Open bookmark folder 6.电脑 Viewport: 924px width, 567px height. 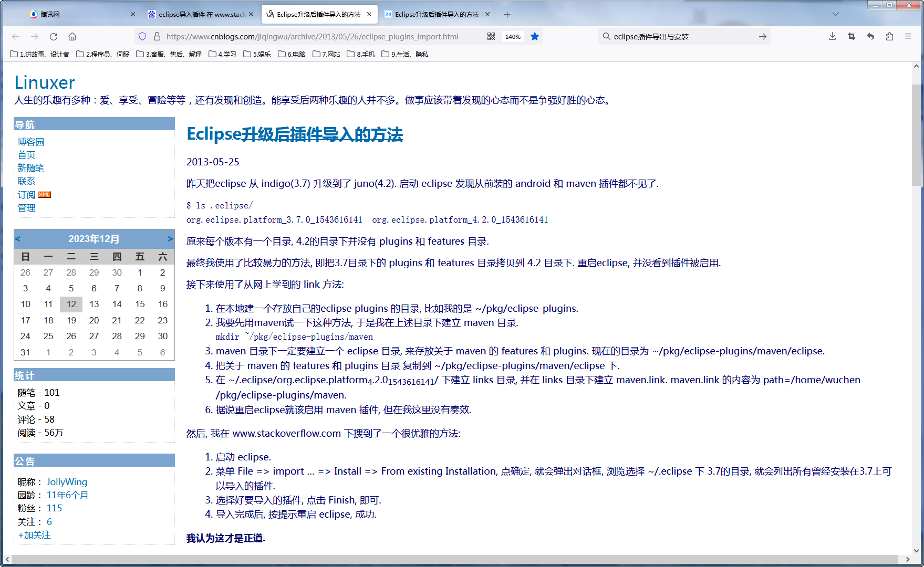(292, 54)
